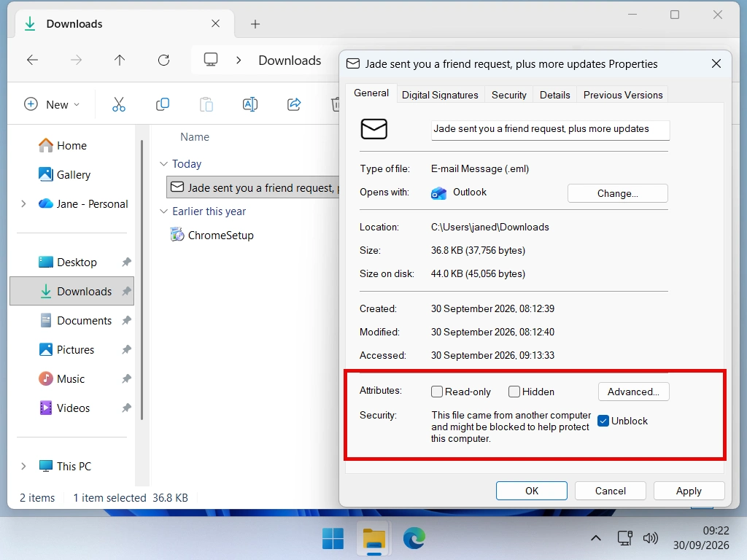Click the C:\Users\janed\Downloads location text
The height and width of the screenshot is (560, 747).
pyautogui.click(x=489, y=227)
